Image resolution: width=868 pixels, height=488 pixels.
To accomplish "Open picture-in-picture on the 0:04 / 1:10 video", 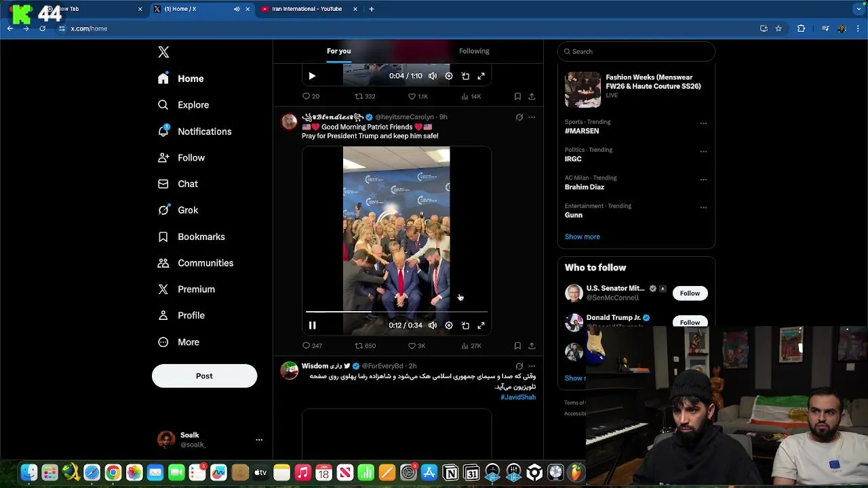I will click(x=465, y=76).
